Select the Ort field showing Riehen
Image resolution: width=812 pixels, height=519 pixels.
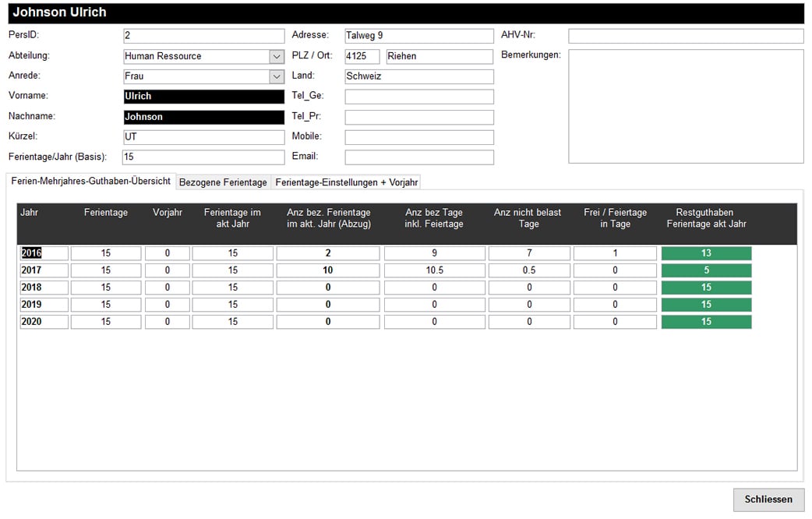tap(440, 56)
